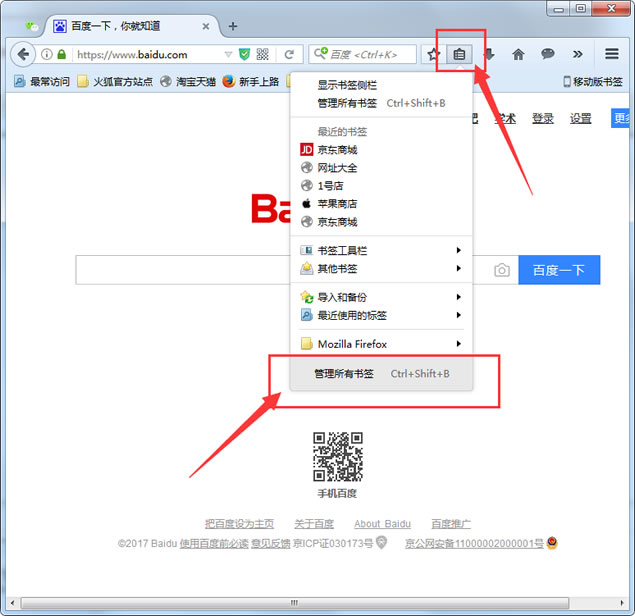The image size is (635, 616).
Task: Open the 苹果商店 bookmark
Action: (381, 204)
